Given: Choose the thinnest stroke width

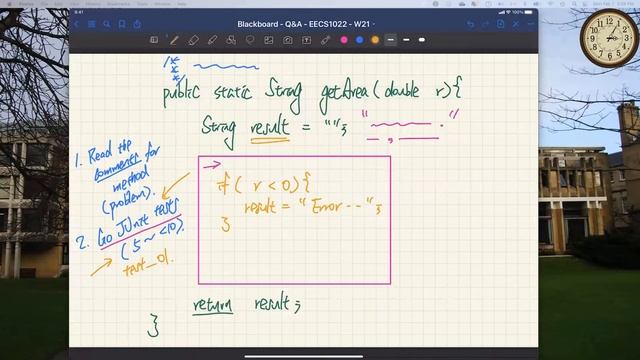Looking at the screenshot, I should 391,40.
